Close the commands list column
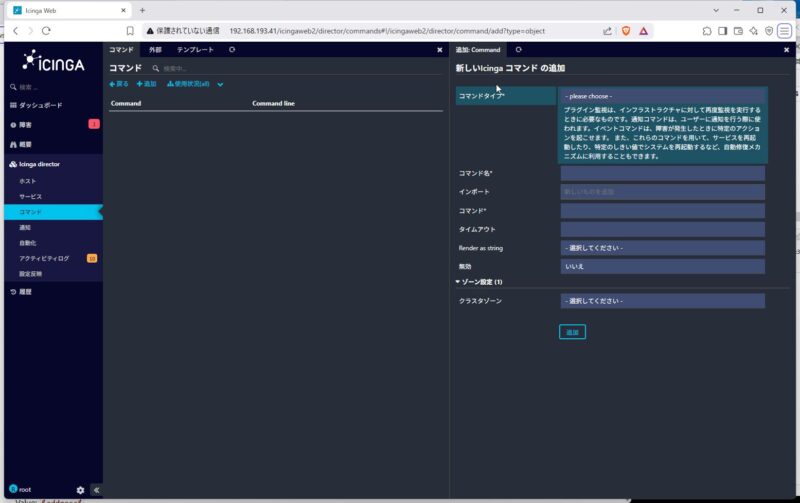This screenshot has width=800, height=503. click(440, 49)
